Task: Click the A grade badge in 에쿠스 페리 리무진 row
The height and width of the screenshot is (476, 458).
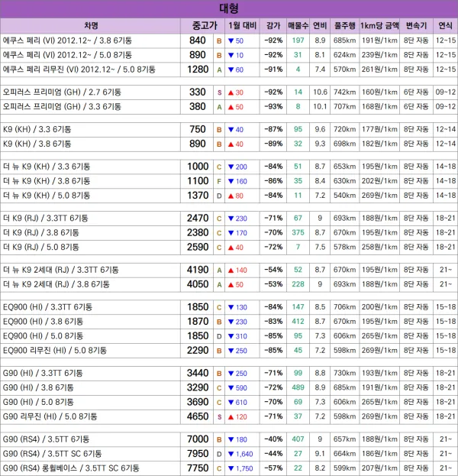Action: click(x=219, y=70)
